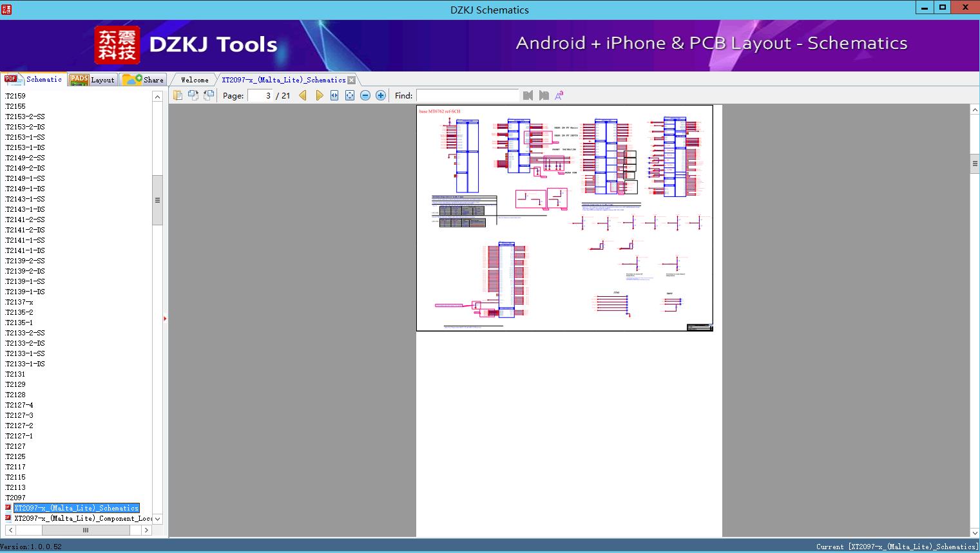980x553 pixels.
Task: Select XT2113 in the tree
Action: [x=15, y=487]
